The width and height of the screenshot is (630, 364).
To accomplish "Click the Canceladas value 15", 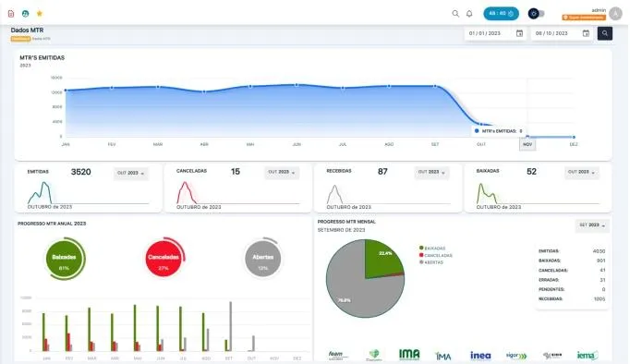I will 236,172.
